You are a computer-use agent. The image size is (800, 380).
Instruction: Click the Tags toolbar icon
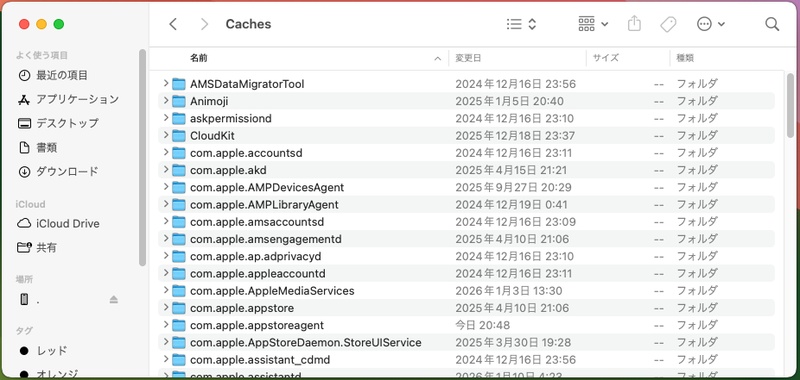tap(668, 24)
